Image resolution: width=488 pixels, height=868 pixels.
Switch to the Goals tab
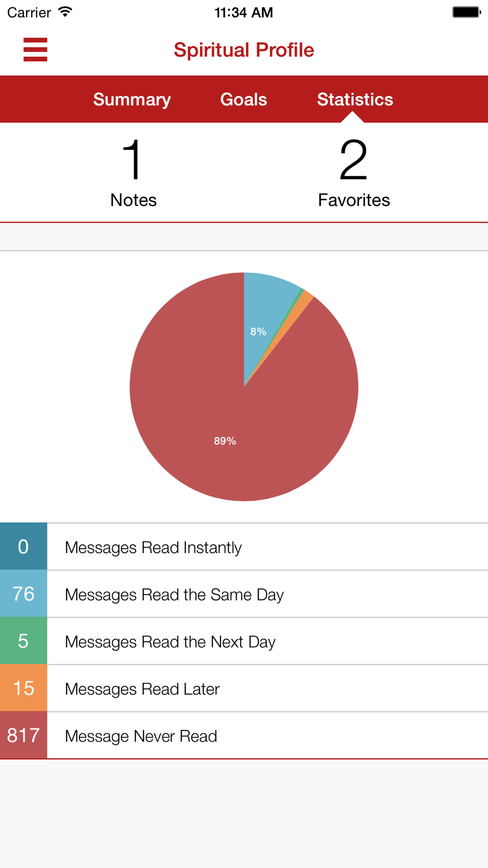coord(244,100)
